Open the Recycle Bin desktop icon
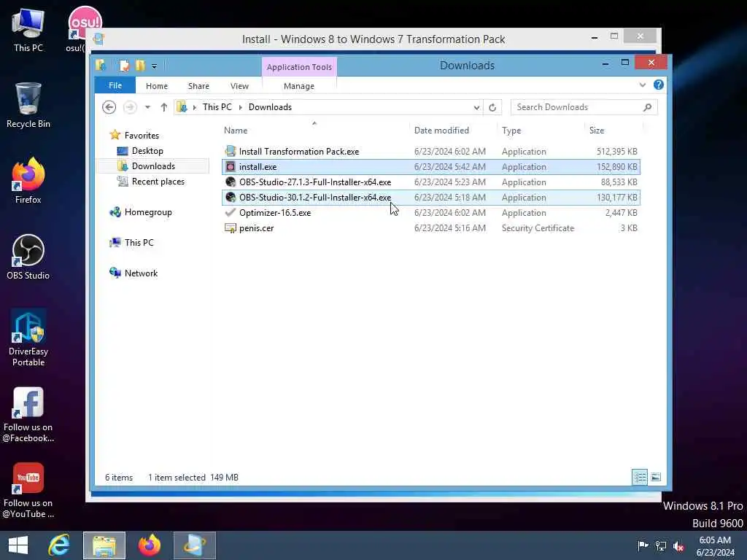This screenshot has width=747, height=560. pos(28,105)
